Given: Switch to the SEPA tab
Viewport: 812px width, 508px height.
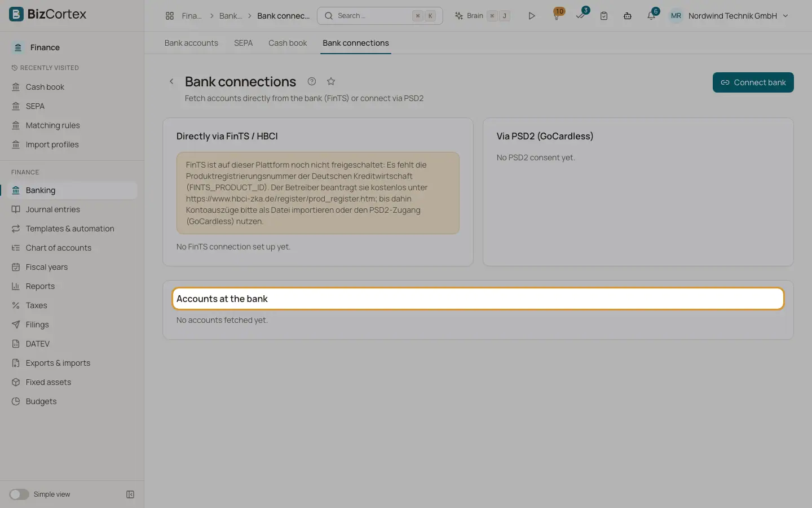Looking at the screenshot, I should (x=243, y=43).
